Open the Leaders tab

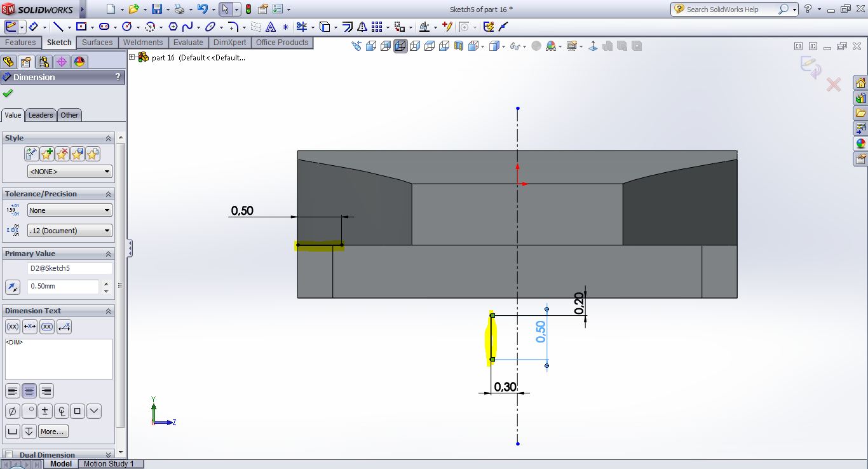(x=41, y=115)
